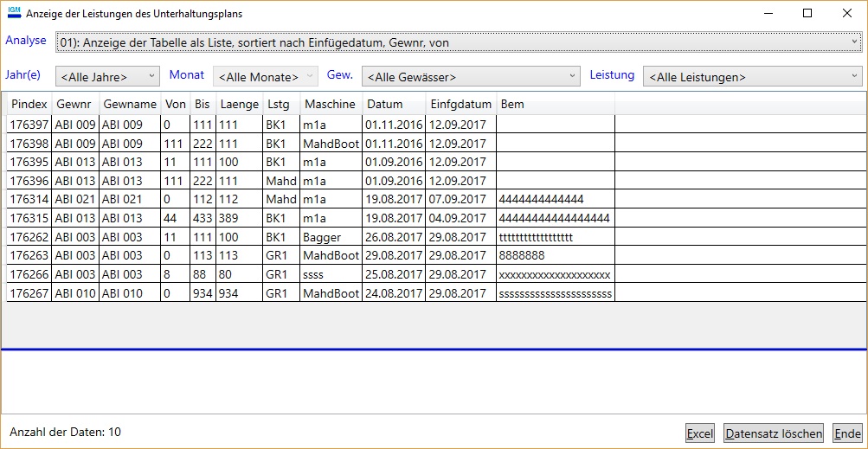Click the Gewname column header
This screenshot has width=868, height=449.
tap(129, 104)
